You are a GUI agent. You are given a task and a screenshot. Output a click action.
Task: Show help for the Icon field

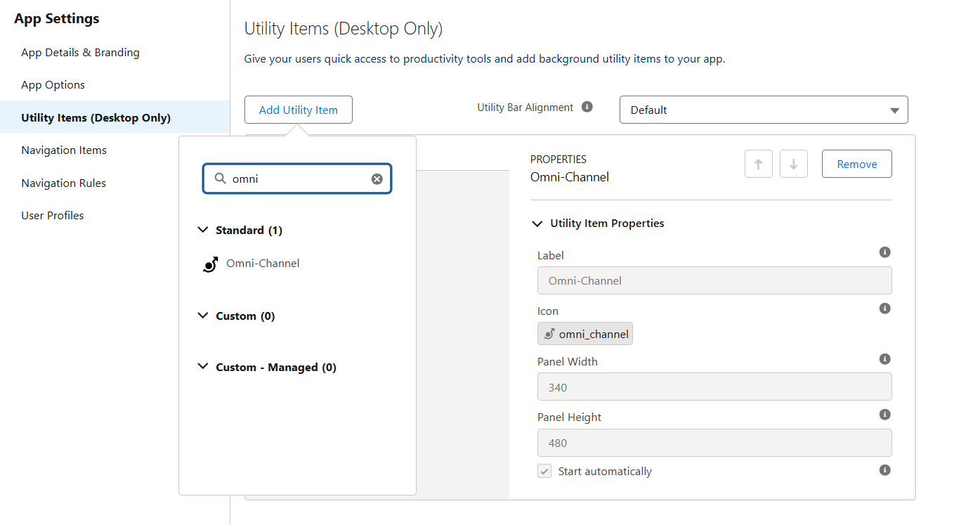coord(885,309)
